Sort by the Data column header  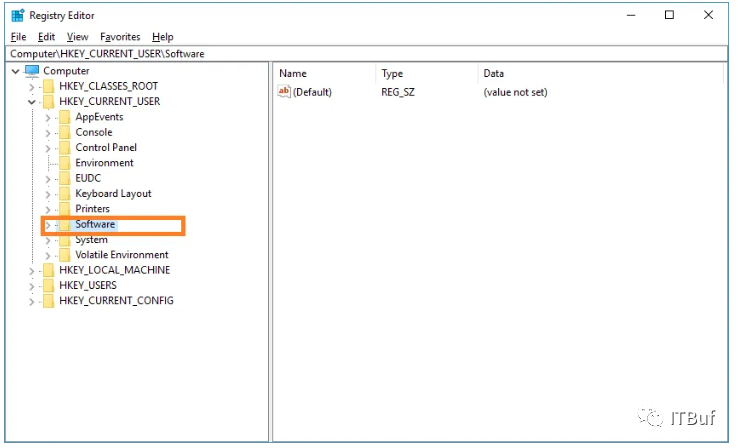[600, 73]
